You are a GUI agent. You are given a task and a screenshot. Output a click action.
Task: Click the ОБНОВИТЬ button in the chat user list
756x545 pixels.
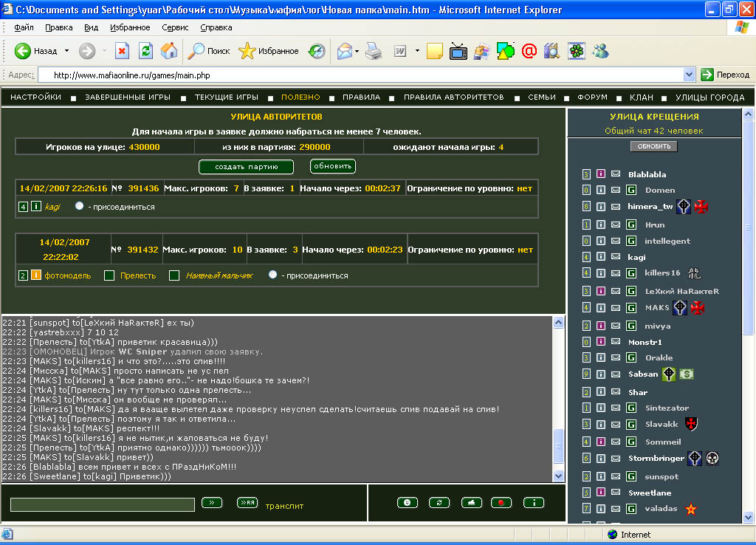[654, 146]
